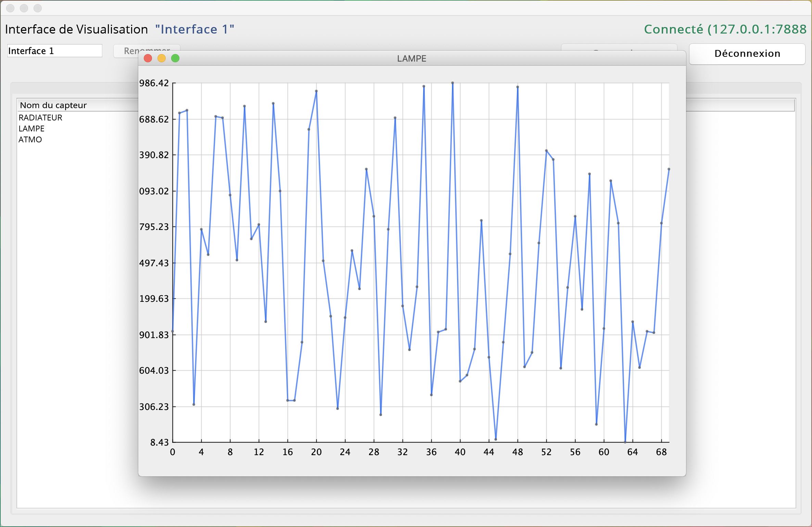Click the Connecté status text
The height and width of the screenshot is (527, 812).
pyautogui.click(x=725, y=29)
